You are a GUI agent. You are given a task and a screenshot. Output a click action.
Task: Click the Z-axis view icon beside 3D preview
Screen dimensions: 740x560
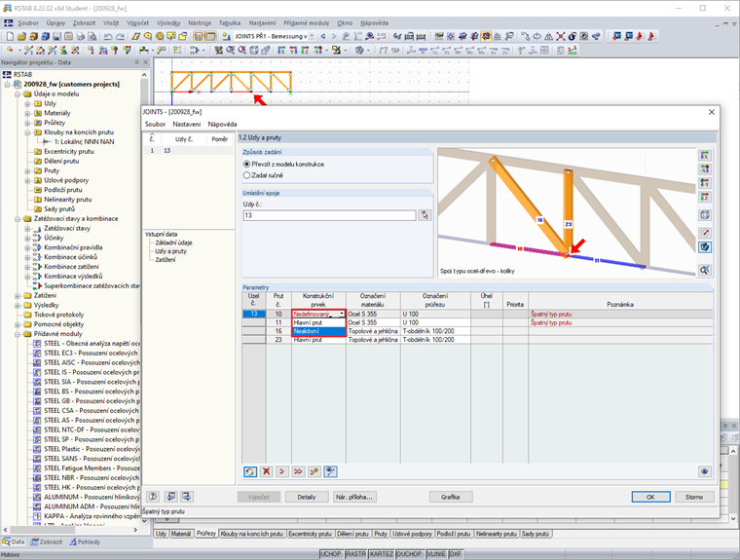click(x=705, y=197)
